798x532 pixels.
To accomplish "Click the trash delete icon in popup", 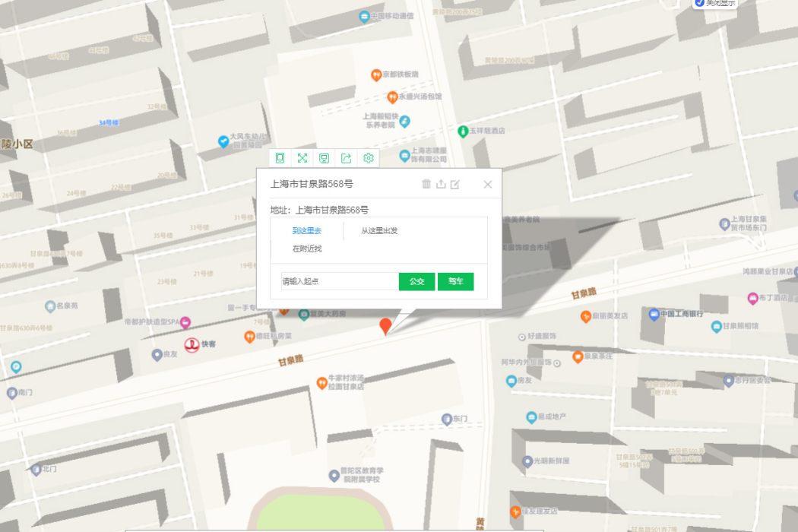I will point(426,184).
